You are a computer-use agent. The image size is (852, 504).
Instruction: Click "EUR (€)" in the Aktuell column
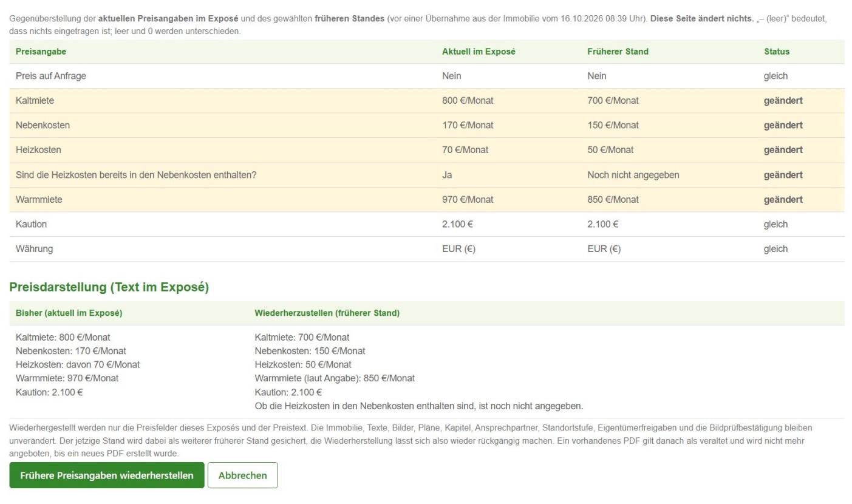458,249
